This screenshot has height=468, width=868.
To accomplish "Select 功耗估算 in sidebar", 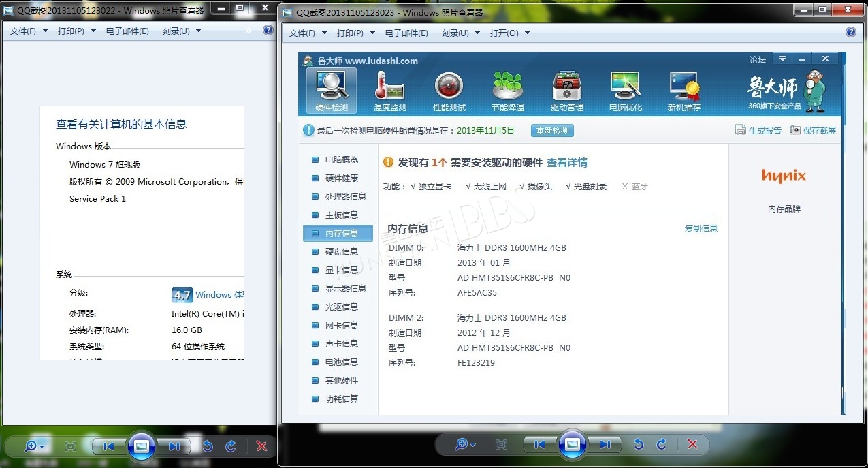I will [x=339, y=399].
